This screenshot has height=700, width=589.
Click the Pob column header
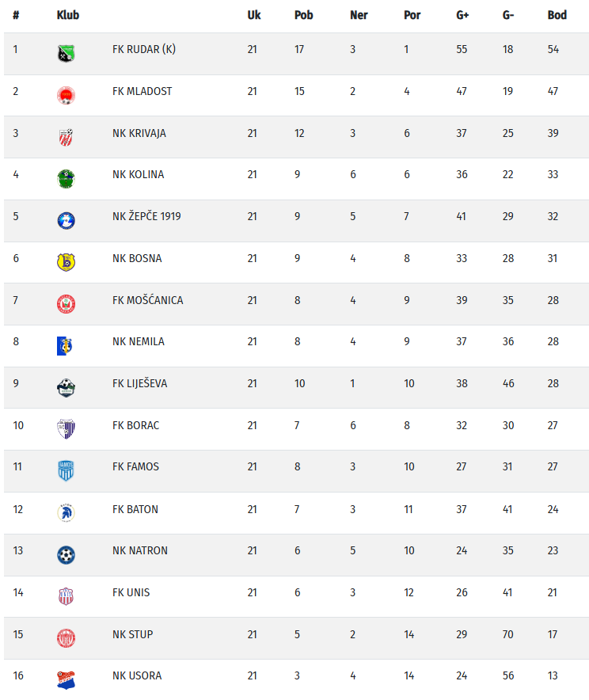coord(303,15)
